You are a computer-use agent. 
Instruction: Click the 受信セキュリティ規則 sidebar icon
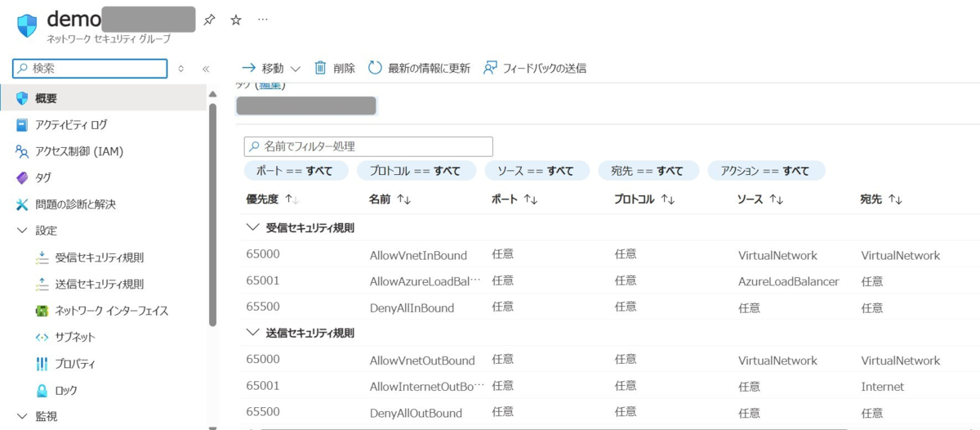[42, 258]
